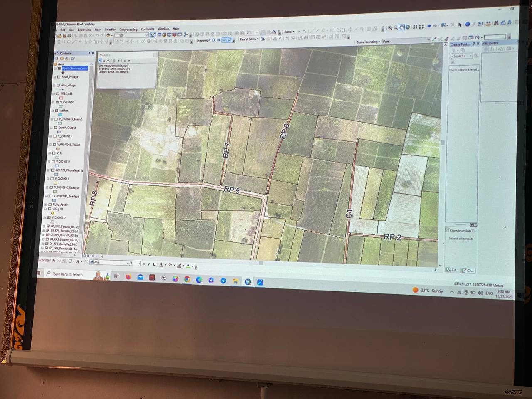Click the Chrome icon in taskbar
The height and width of the screenshot is (399, 532).
[187, 279]
